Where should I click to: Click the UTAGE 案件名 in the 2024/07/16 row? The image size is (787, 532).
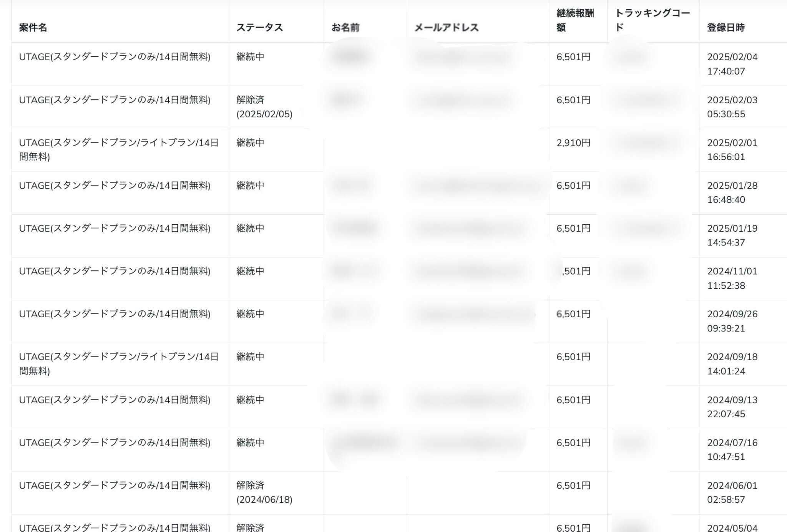[x=115, y=443]
